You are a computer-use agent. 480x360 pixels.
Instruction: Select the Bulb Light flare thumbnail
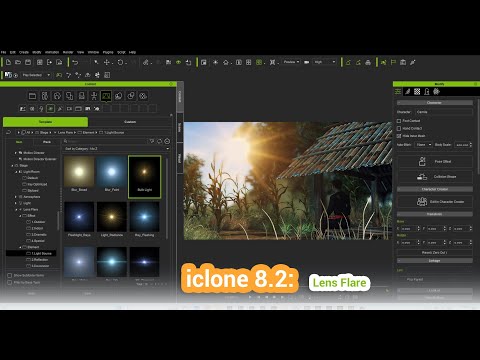pos(145,176)
